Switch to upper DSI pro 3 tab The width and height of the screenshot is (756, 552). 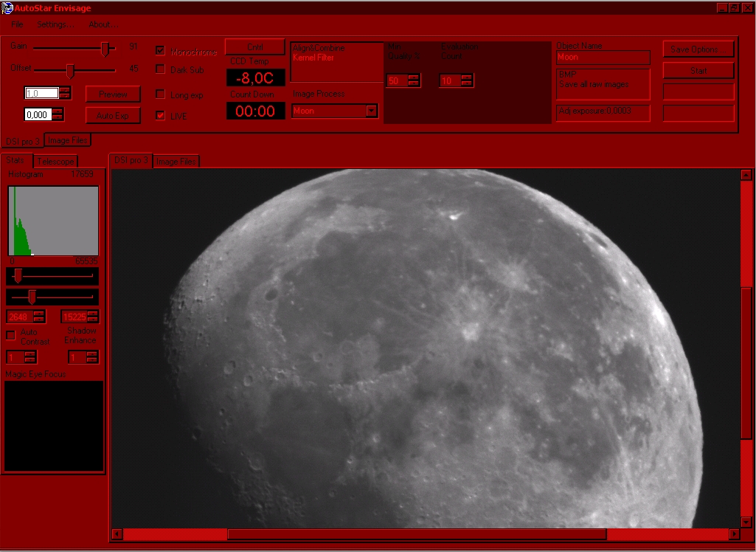tap(22, 141)
